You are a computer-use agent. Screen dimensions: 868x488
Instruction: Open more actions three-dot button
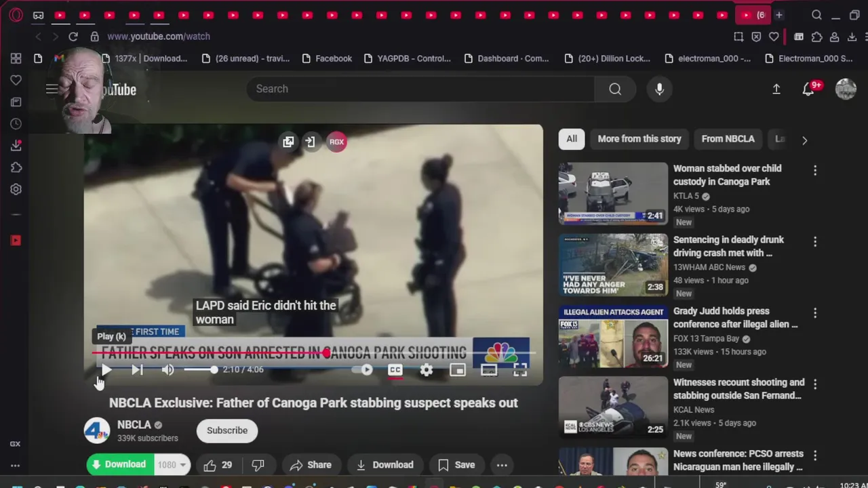click(502, 465)
